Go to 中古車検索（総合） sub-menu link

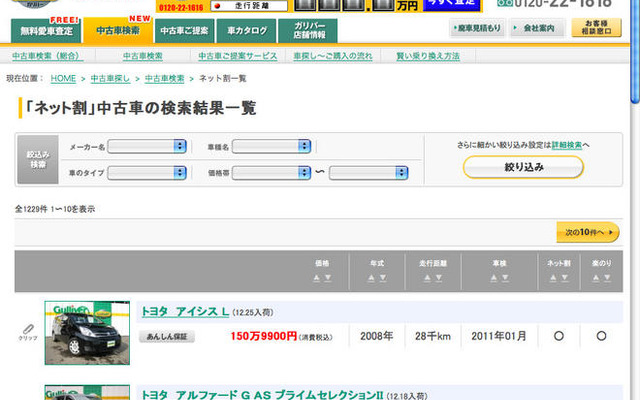point(47,56)
